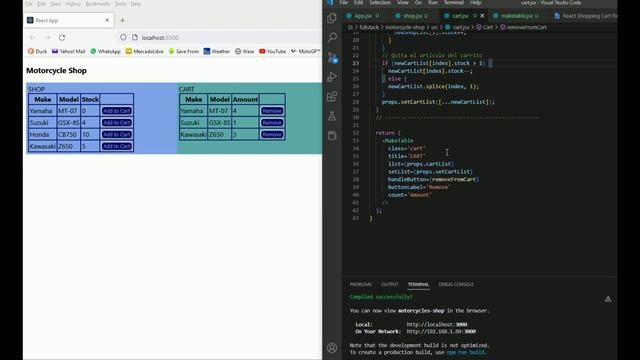Screen dimensions: 640x360
Task: Click the page info icon beside localhost
Action: [x=135, y=38]
